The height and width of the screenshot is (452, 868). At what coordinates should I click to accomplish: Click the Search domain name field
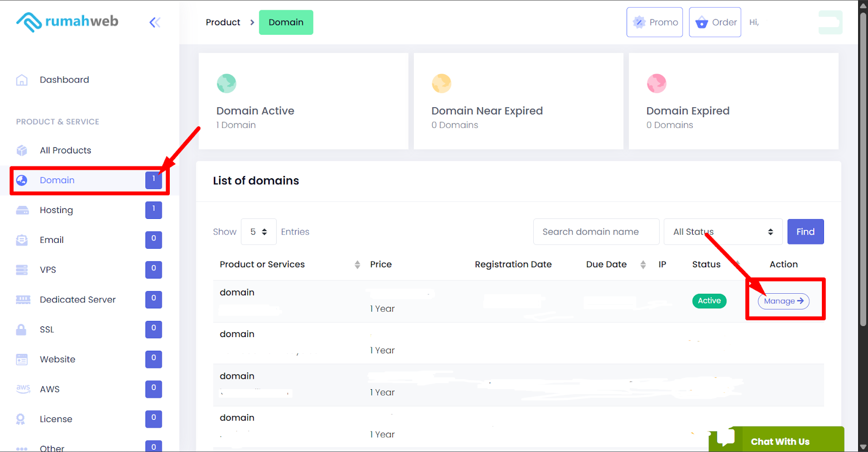(x=596, y=232)
